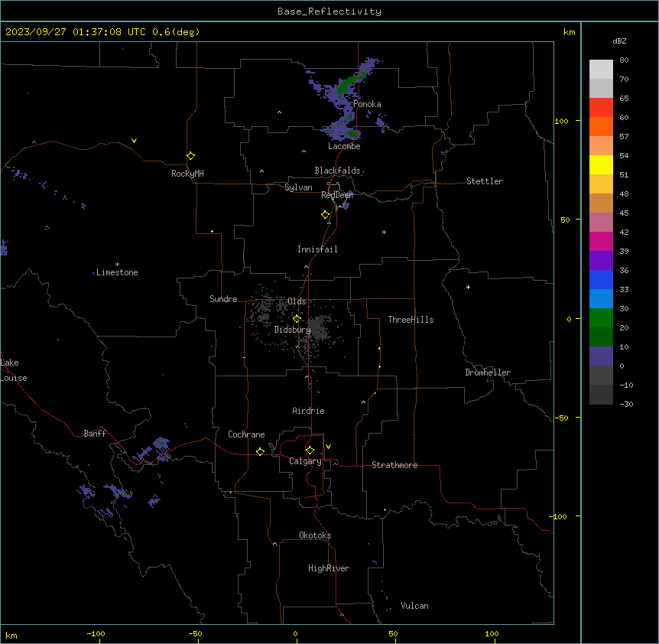Select the yellow diamond marker near Cochrane
Viewport: 659px width, 644px height.
click(x=260, y=451)
